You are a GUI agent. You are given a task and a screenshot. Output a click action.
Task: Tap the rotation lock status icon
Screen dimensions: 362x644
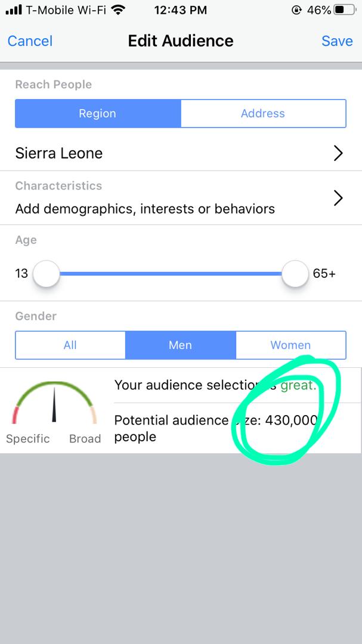click(296, 10)
